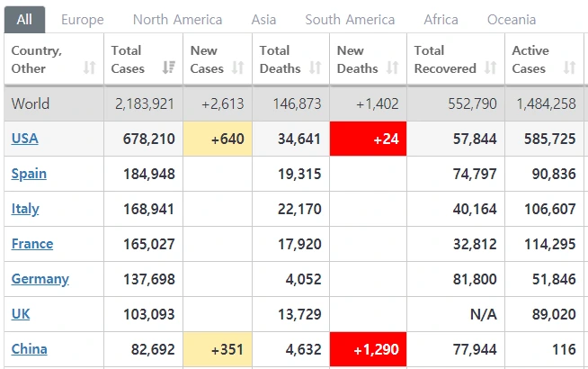Image resolution: width=588 pixels, height=369 pixels.
Task: Click the Country, Other column header
Action: 54,58
